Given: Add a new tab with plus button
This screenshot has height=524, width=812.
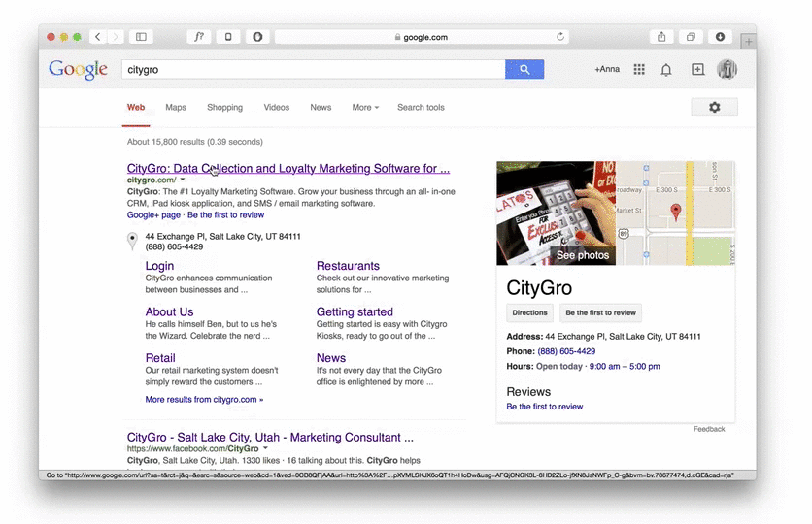Looking at the screenshot, I should point(748,42).
